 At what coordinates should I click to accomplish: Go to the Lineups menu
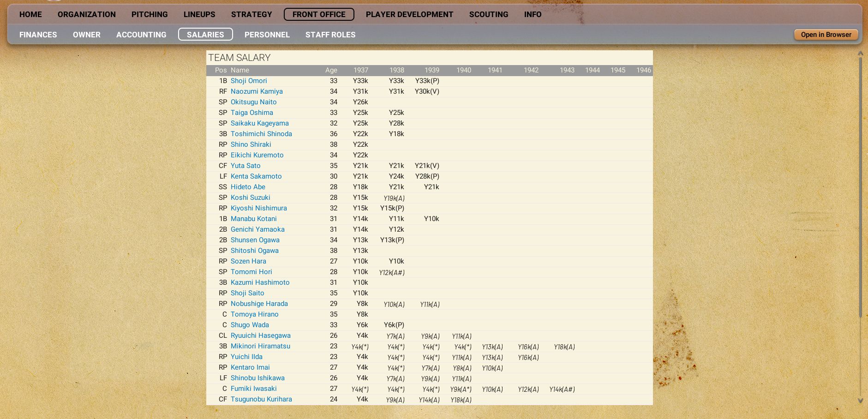[x=199, y=14]
